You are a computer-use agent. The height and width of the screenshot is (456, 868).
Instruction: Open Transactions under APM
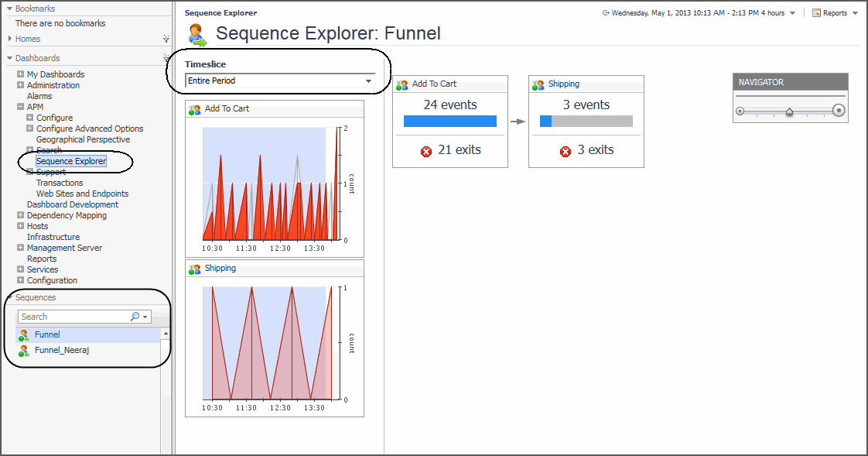click(x=60, y=183)
